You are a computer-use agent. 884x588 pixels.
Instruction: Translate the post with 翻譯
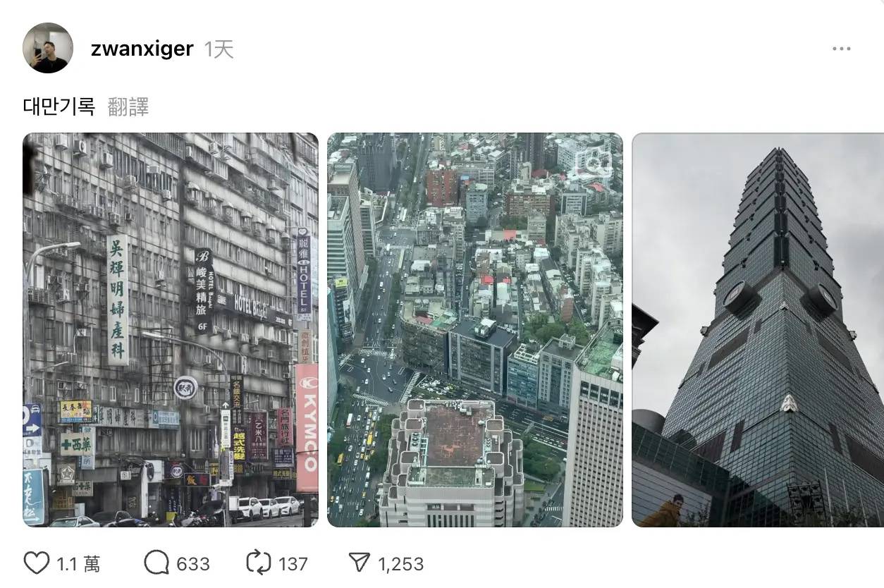point(128,106)
